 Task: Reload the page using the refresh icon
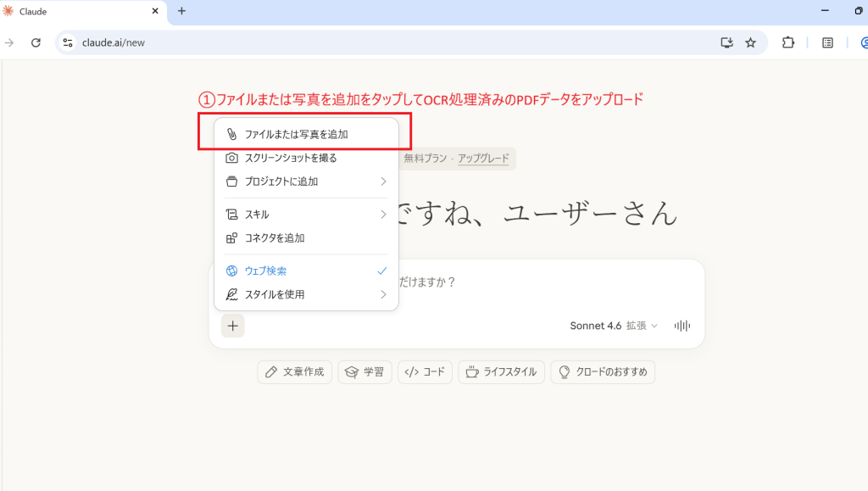(36, 42)
